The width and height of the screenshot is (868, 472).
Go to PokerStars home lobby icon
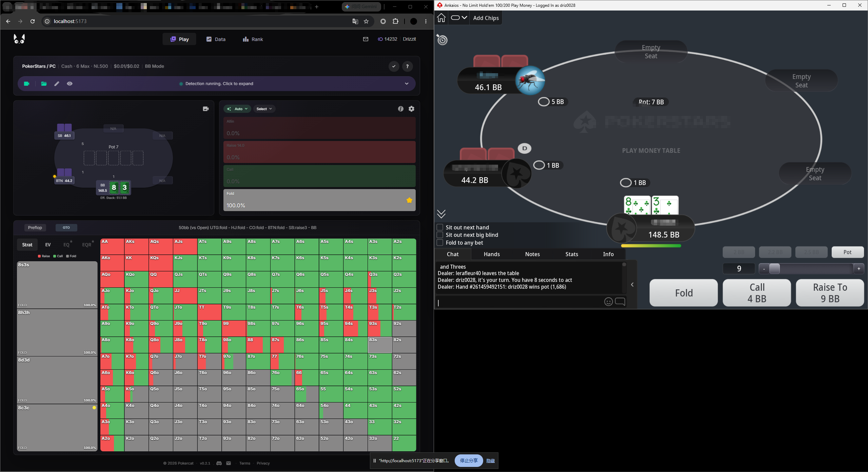click(x=441, y=18)
